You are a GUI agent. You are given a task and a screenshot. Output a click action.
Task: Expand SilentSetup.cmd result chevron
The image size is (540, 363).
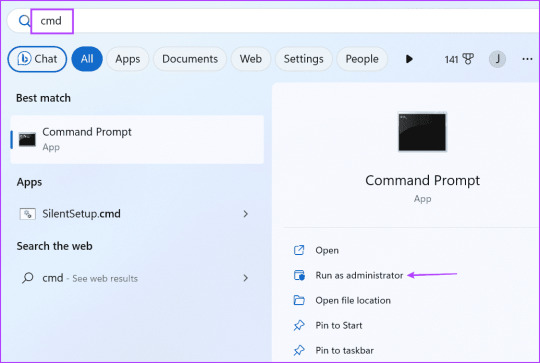tap(246, 214)
